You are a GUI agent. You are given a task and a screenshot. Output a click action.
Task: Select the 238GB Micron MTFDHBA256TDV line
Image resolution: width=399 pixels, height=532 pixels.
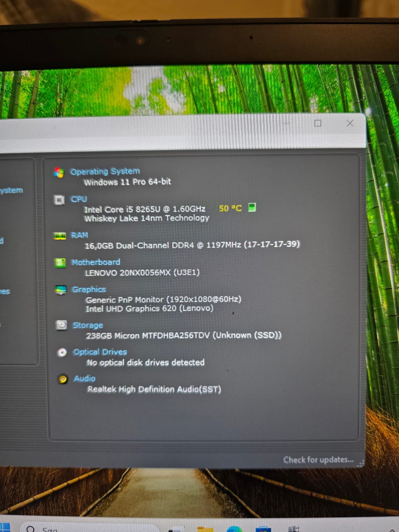coord(184,335)
